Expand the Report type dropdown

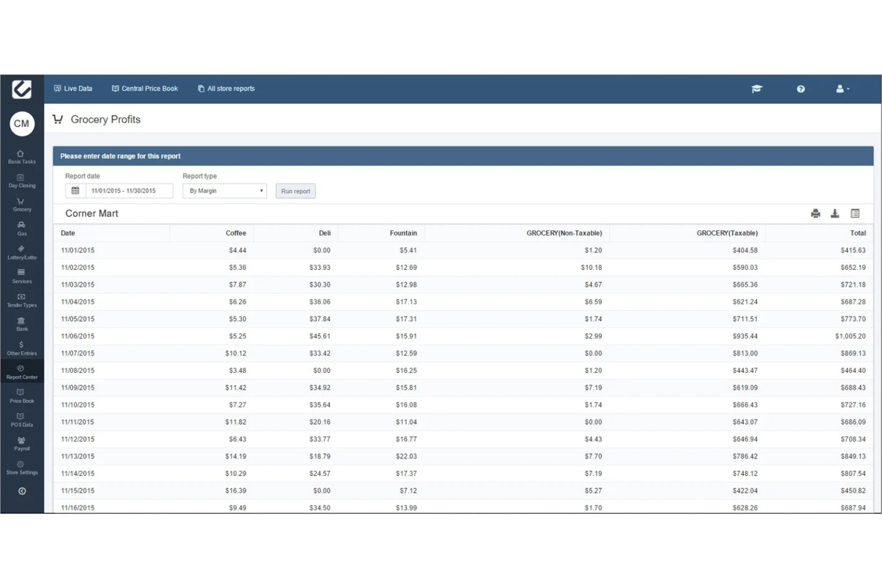pyautogui.click(x=260, y=191)
